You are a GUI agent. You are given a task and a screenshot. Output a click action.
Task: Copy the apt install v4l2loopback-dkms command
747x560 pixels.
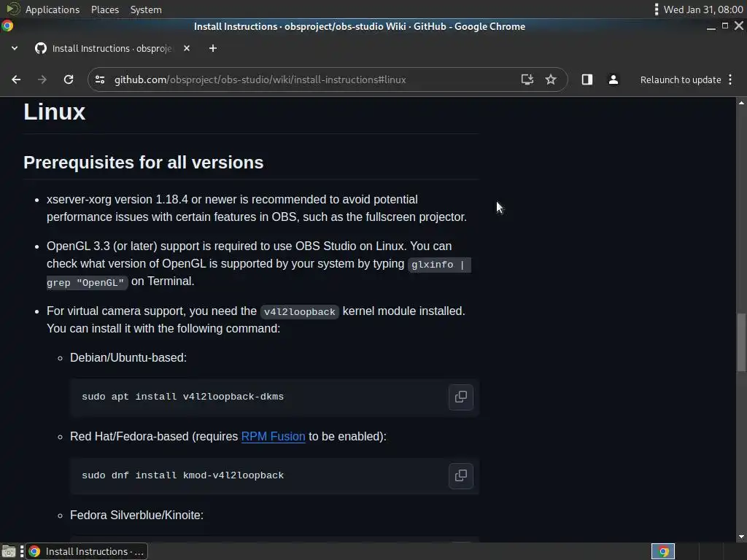(461, 397)
